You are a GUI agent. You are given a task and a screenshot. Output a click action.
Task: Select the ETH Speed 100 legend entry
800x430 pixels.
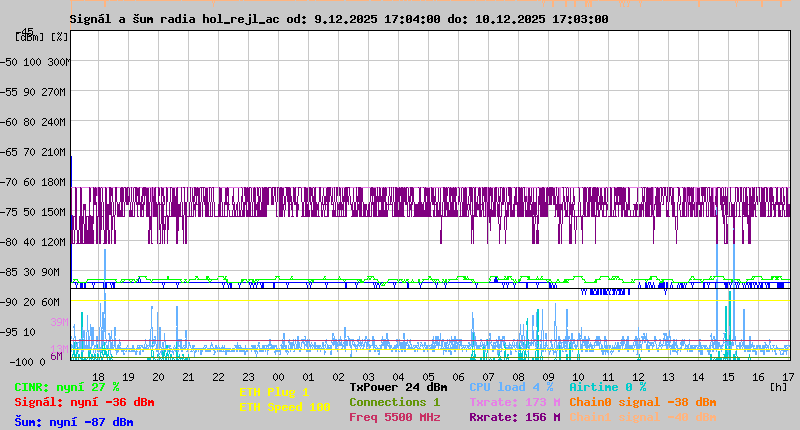[x=284, y=407]
